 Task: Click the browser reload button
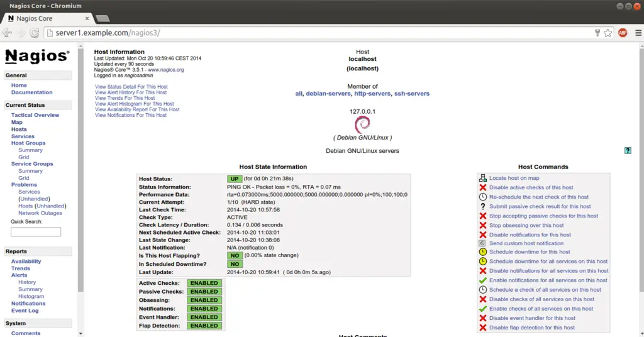pos(35,33)
